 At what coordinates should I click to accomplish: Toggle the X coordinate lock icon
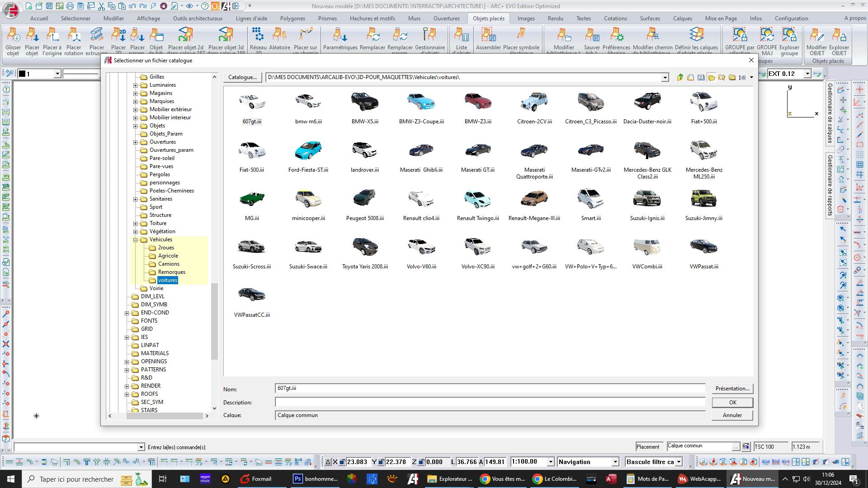click(x=342, y=462)
